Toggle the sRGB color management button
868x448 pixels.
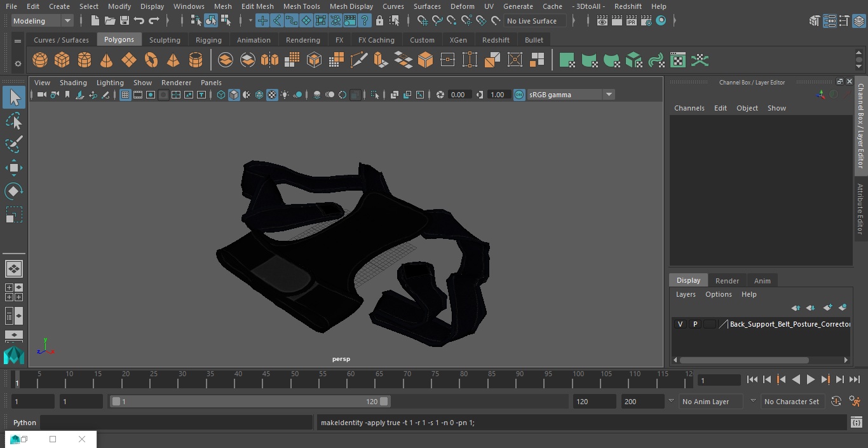click(x=519, y=95)
